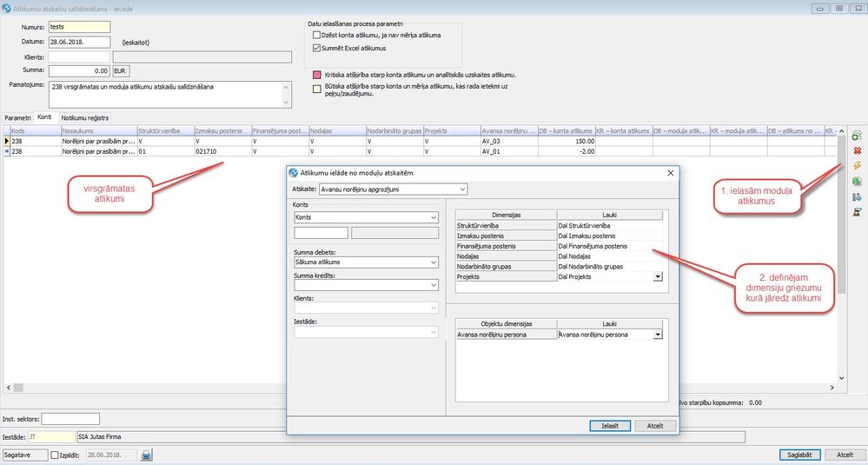
Task: Click into the Inst. sektors input field
Action: tap(71, 419)
